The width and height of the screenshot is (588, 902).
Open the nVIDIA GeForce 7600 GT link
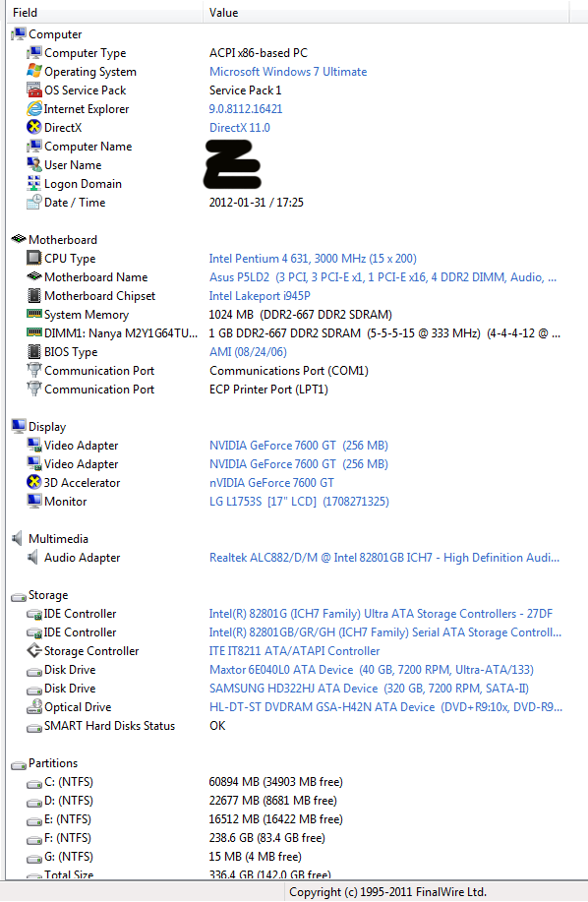pyautogui.click(x=271, y=482)
